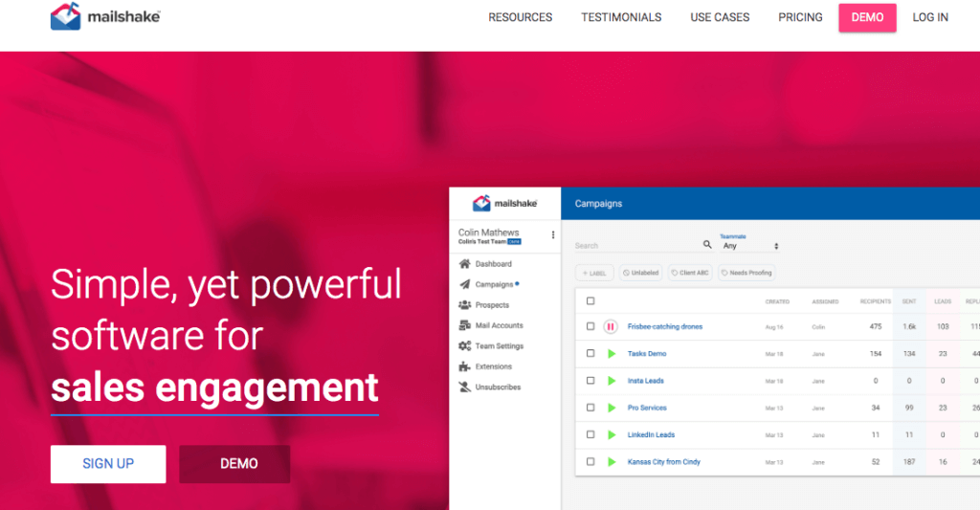Check the Tasks Demo row checkbox
Image resolution: width=980 pixels, height=510 pixels.
pyautogui.click(x=590, y=353)
